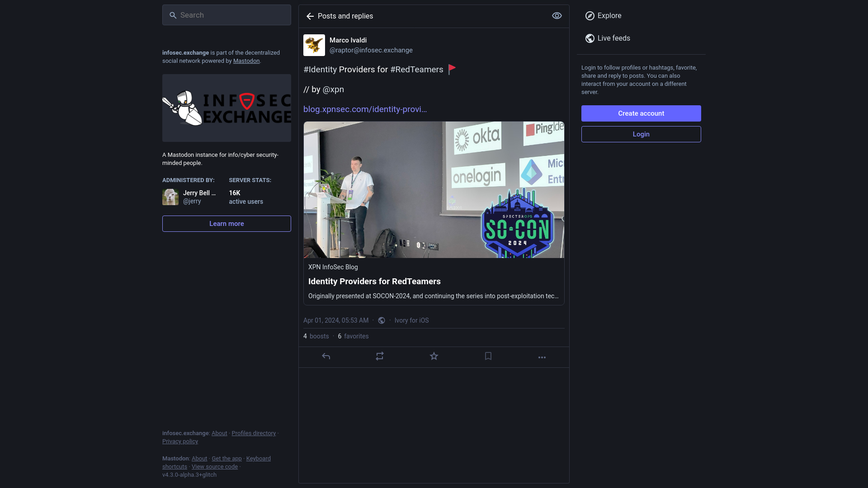This screenshot has width=868, height=488.
Task: View the 6 favorites list
Action: point(353,336)
